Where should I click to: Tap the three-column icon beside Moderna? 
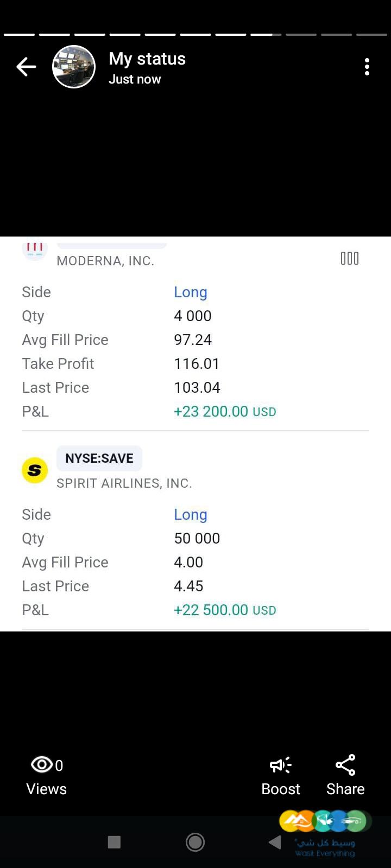click(x=350, y=258)
